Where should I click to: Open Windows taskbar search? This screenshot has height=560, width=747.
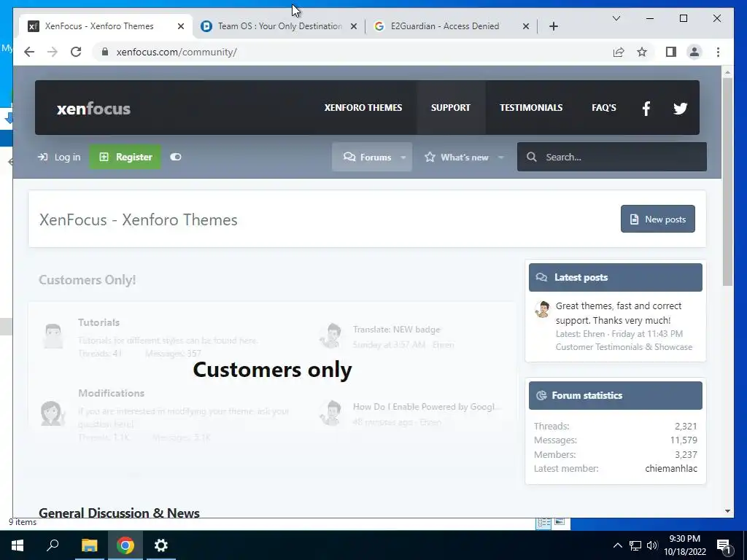point(53,545)
